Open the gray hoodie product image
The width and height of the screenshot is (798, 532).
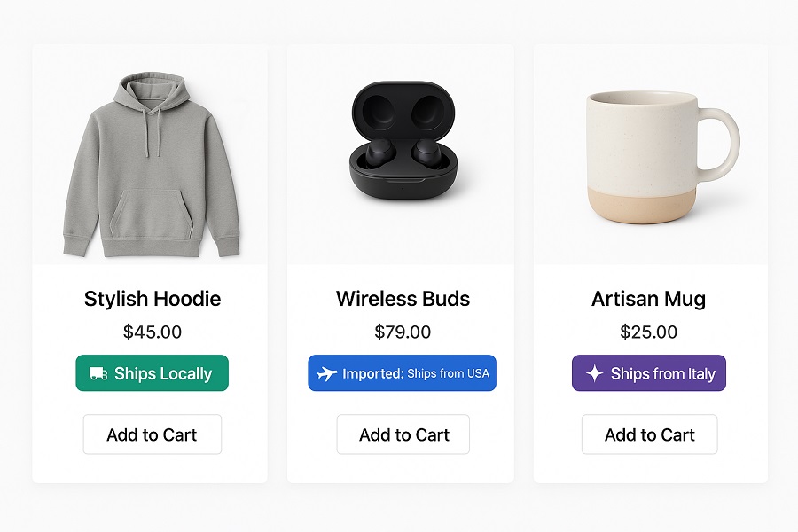[x=151, y=164]
